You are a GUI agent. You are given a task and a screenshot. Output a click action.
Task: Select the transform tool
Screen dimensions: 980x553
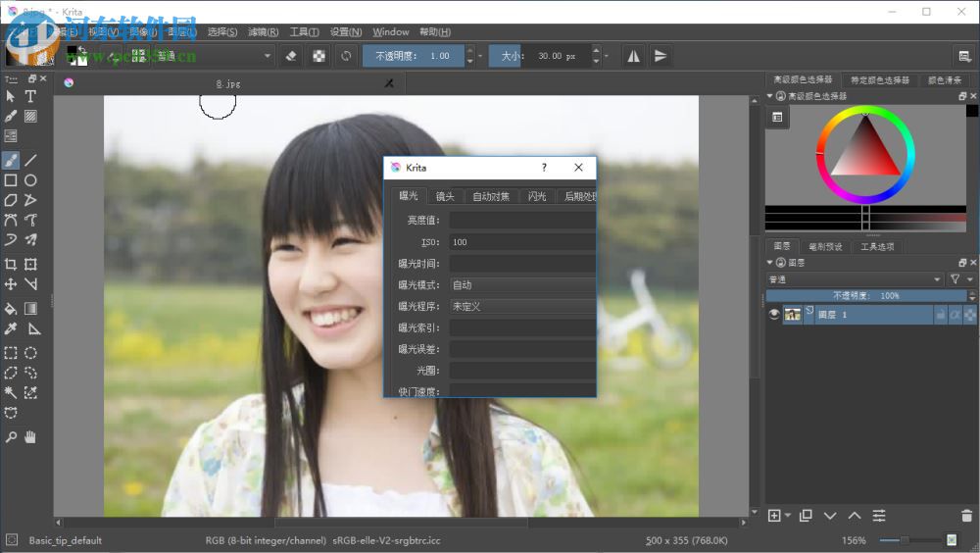click(x=30, y=264)
